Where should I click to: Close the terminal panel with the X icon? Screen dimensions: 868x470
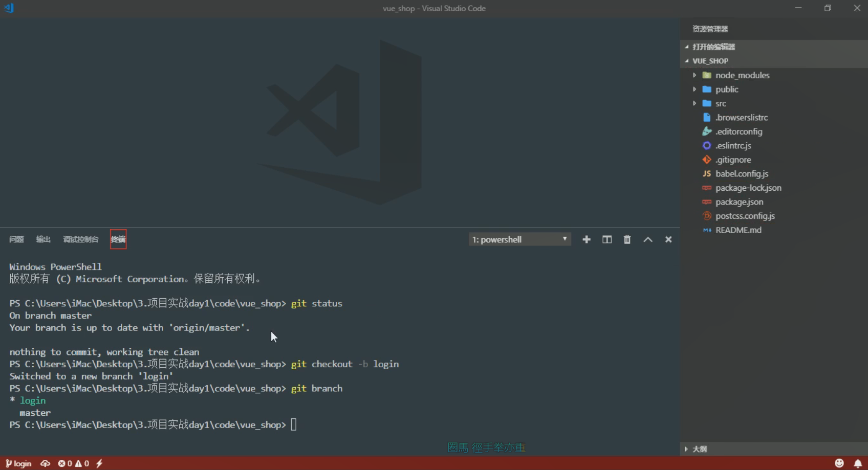[x=668, y=239]
